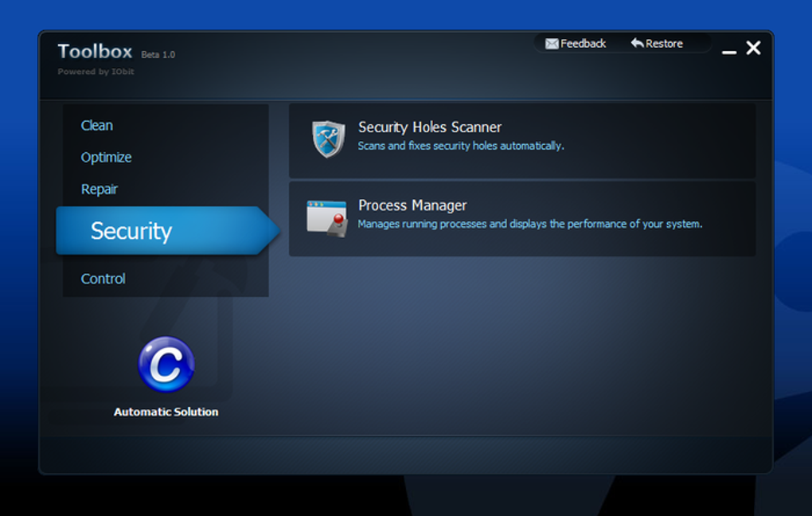This screenshot has height=516, width=812.
Task: Switch to the Optimize category
Action: 106,158
